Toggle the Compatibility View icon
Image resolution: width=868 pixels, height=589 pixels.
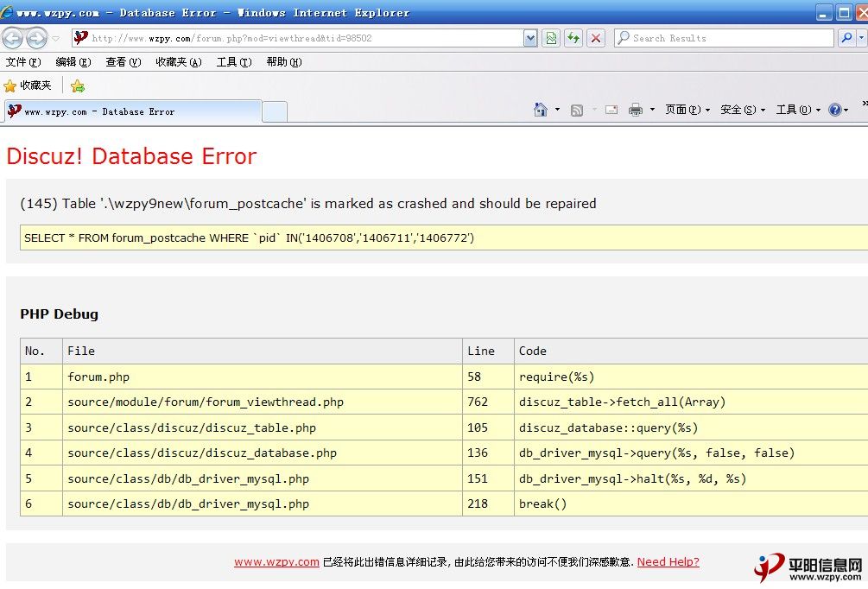click(x=551, y=38)
